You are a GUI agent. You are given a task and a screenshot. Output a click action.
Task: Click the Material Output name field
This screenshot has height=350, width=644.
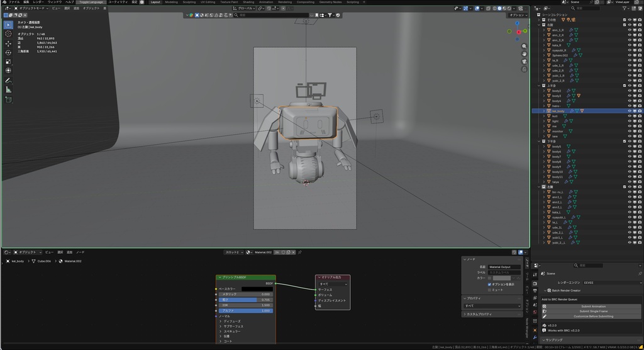pos(504,267)
